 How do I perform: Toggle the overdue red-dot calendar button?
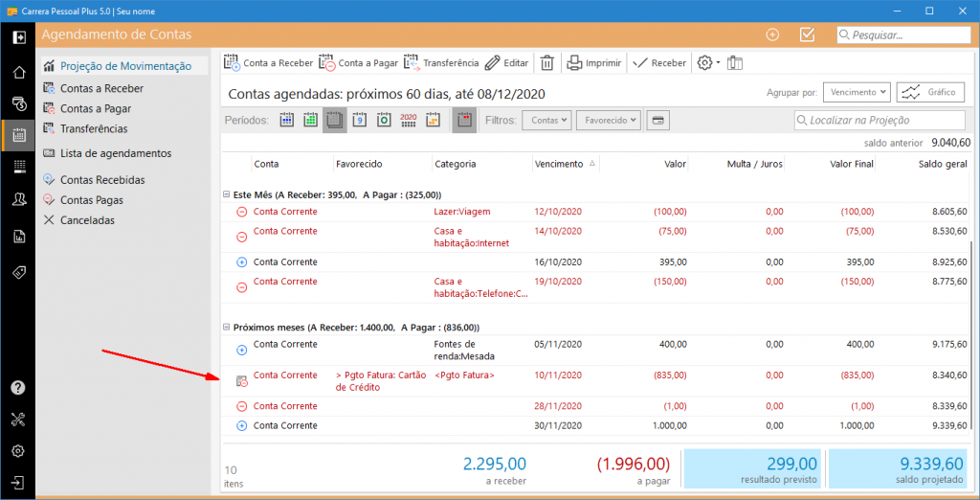click(463, 121)
